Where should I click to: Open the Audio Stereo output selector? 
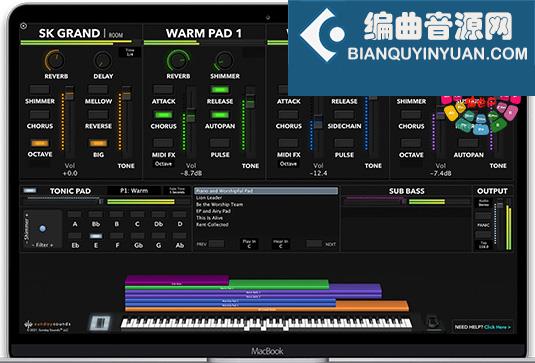pos(483,203)
